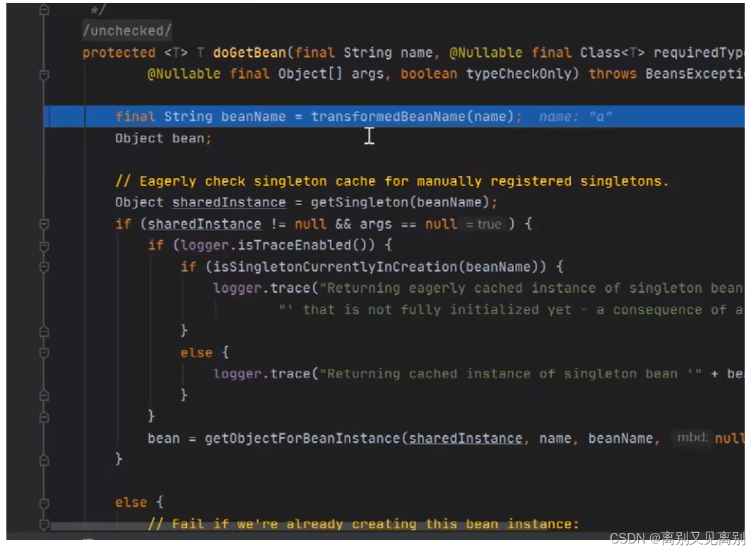
Task: Click the transformedBeanName method call
Action: tap(388, 117)
